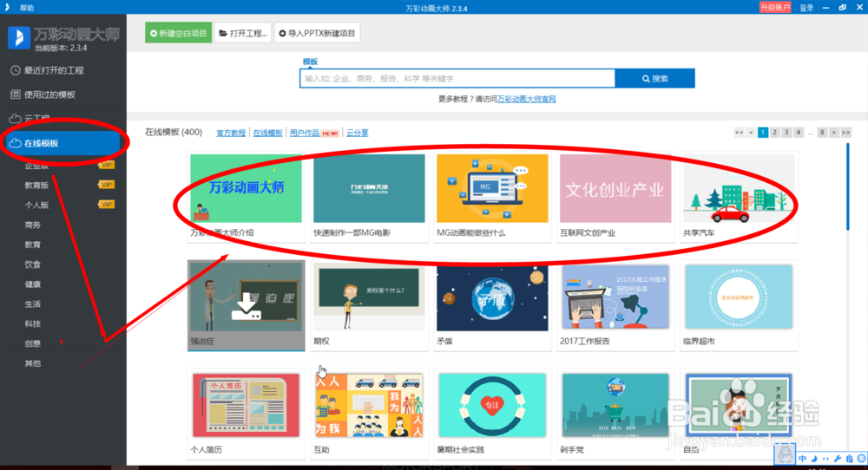Open 期权 template thumbnail

click(x=369, y=297)
